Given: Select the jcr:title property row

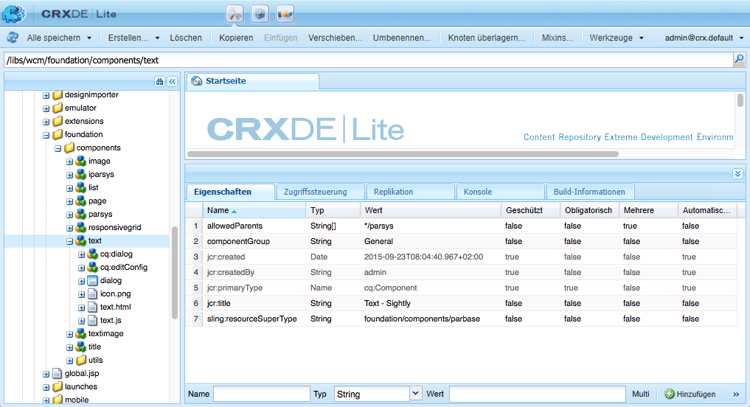Looking at the screenshot, I should (x=461, y=303).
